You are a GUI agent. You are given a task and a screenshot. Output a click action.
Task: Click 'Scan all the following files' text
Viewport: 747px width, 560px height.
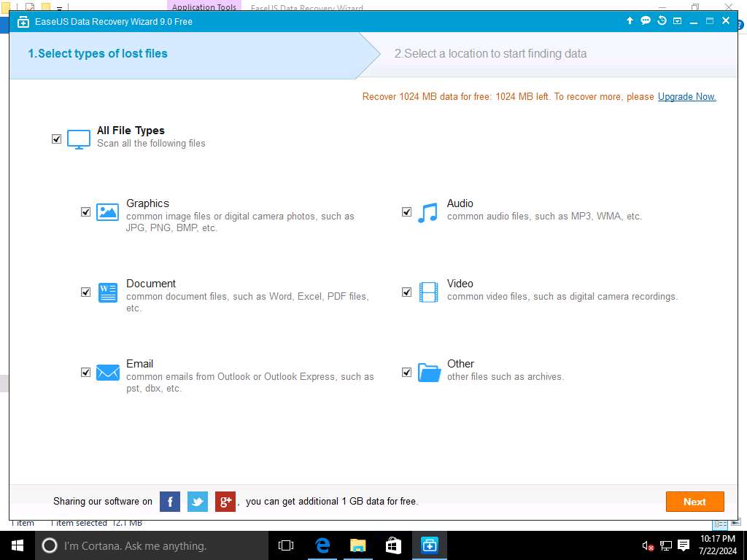coord(151,144)
